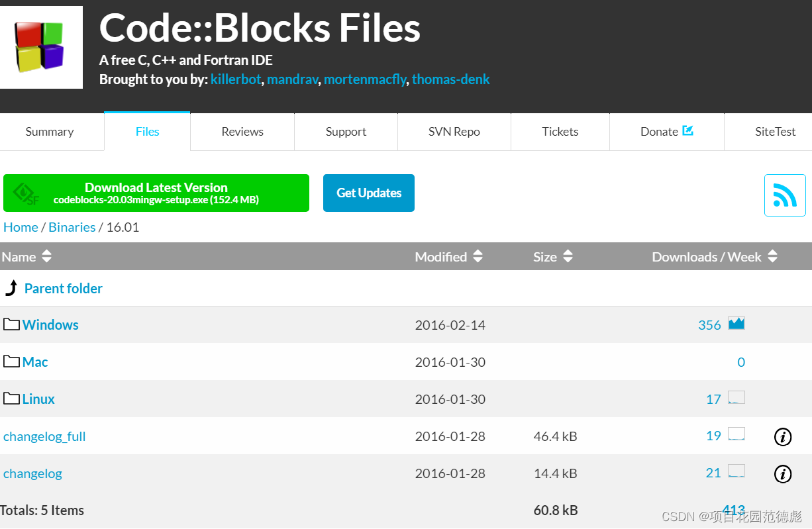Click the Totals: 5 Items text
The width and height of the screenshot is (812, 529).
(42, 510)
